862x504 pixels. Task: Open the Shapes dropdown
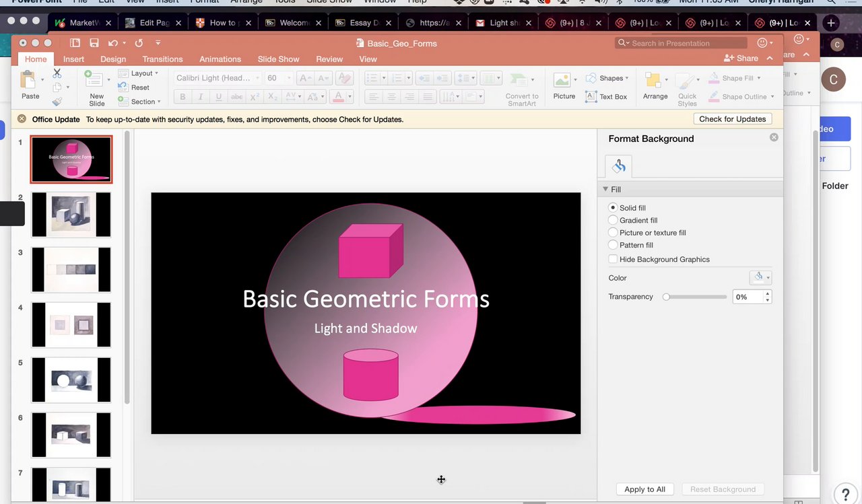(607, 78)
